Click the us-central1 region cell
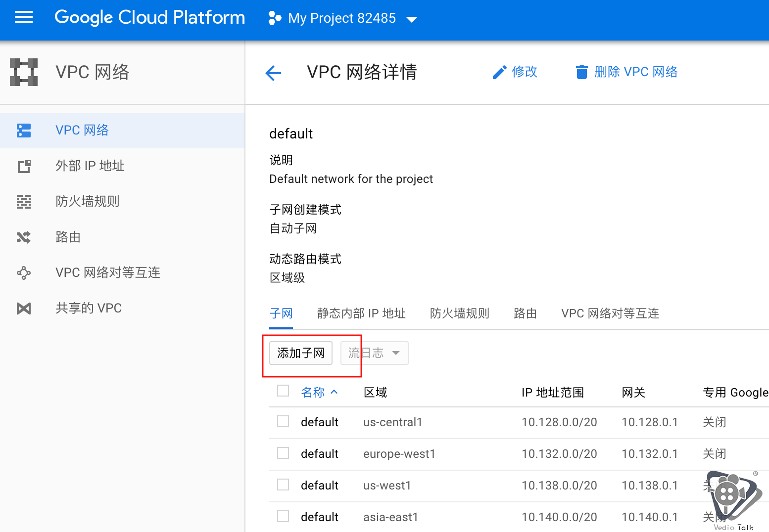 [393, 422]
